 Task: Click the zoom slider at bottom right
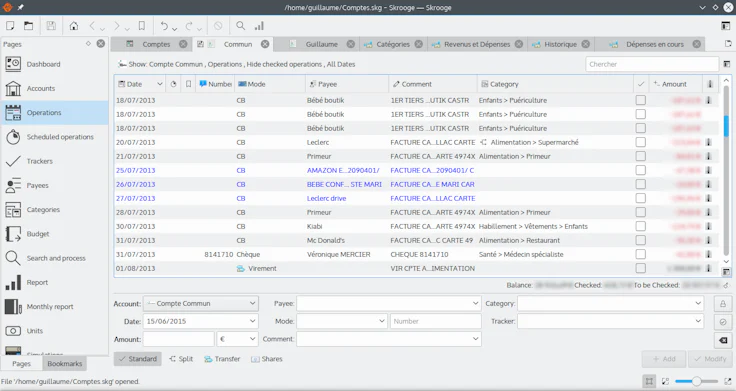pyautogui.click(x=696, y=382)
